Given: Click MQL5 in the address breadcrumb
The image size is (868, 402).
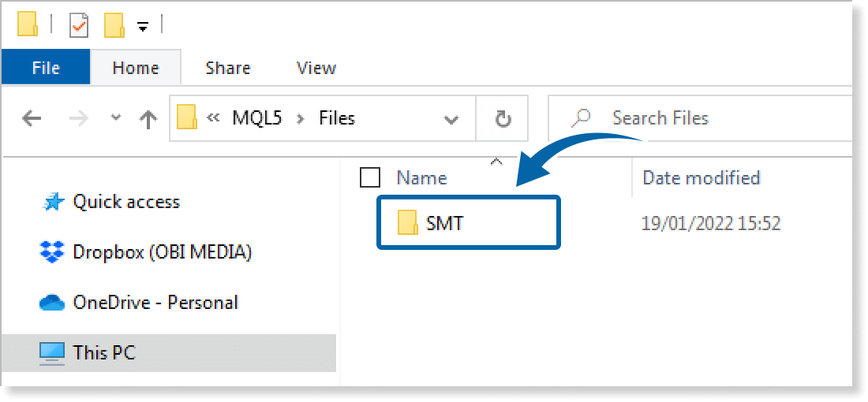Looking at the screenshot, I should 253,118.
